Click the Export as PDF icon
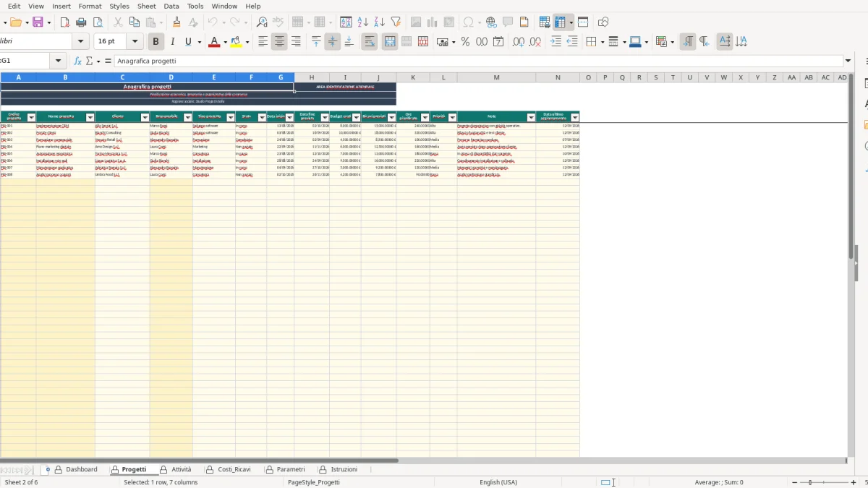 [x=65, y=22]
